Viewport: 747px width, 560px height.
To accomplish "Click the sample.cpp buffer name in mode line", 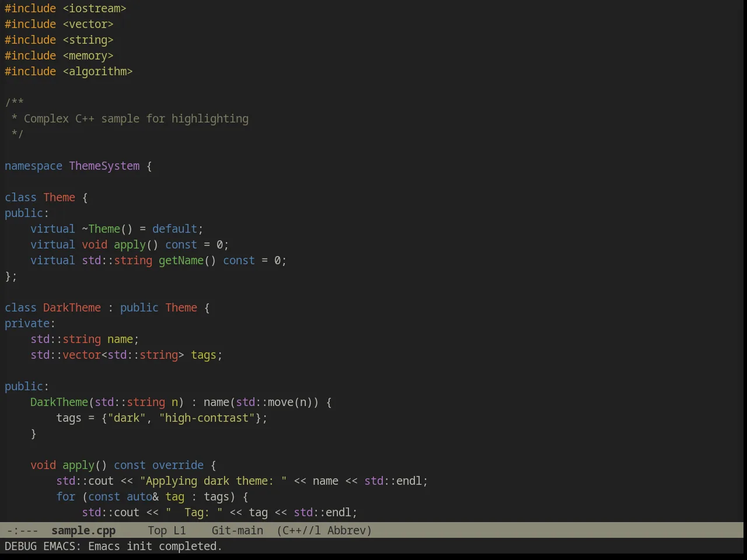I will [x=83, y=530].
